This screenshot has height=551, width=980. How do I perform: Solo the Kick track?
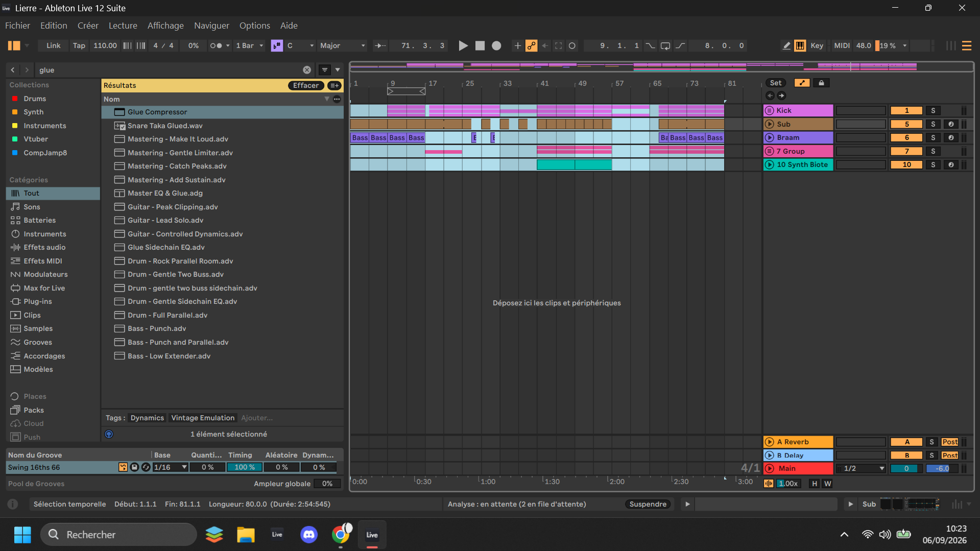[933, 111]
